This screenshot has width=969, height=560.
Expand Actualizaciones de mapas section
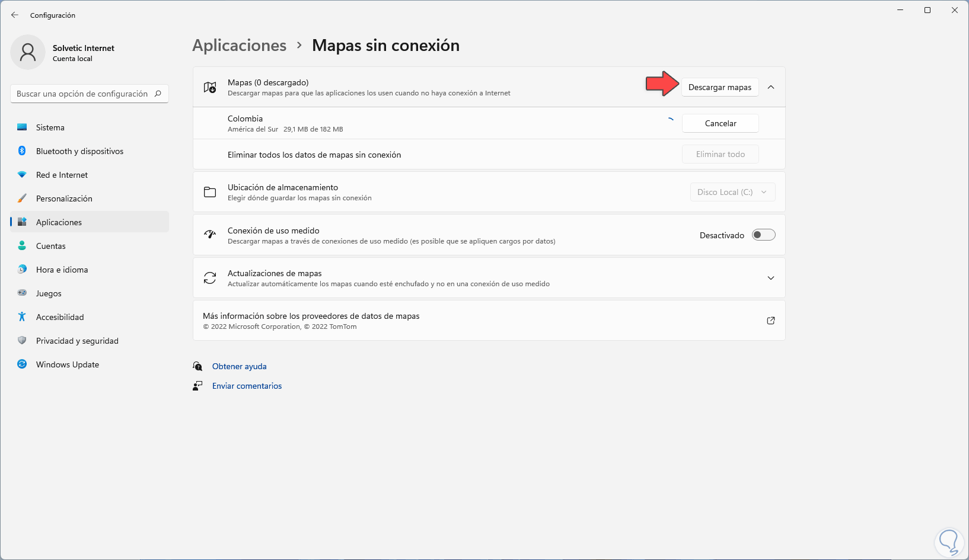tap(771, 278)
